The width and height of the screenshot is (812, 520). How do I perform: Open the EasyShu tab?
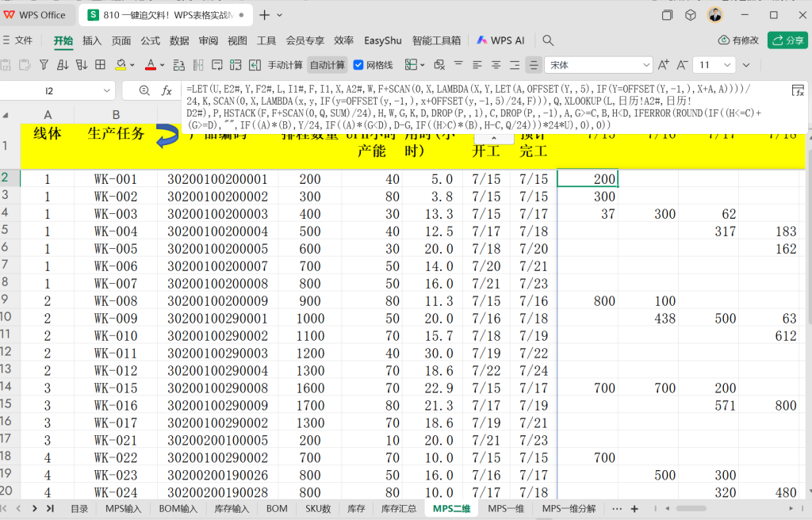pyautogui.click(x=383, y=40)
